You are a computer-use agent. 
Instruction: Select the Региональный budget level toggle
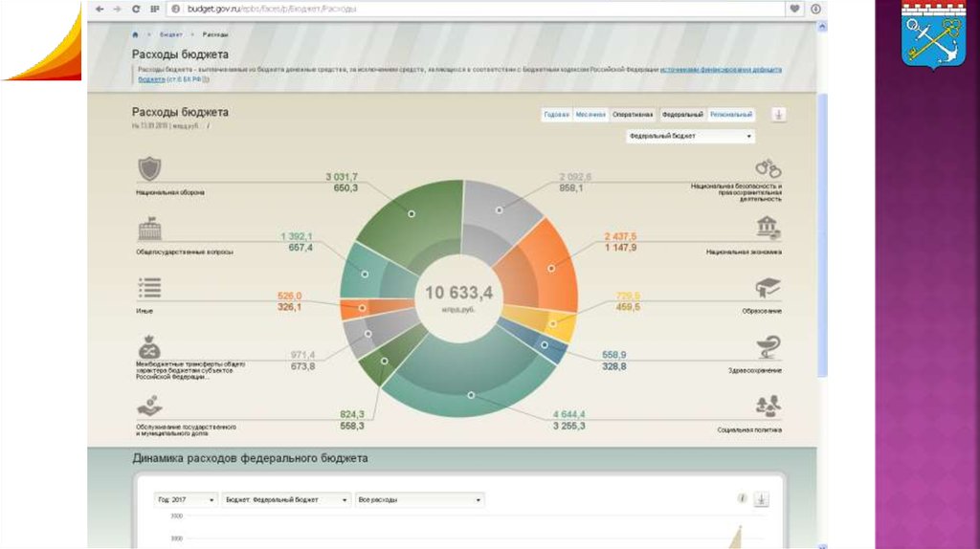[x=731, y=115]
